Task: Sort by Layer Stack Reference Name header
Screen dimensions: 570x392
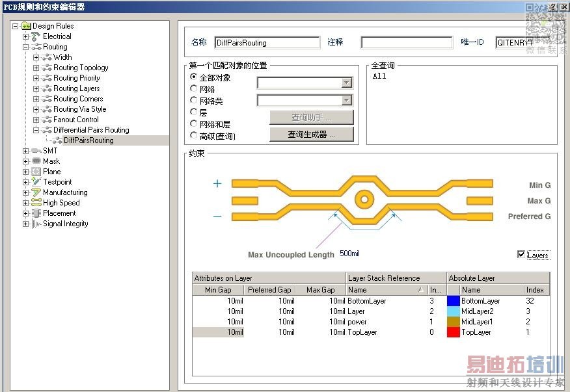Action: tap(387, 290)
